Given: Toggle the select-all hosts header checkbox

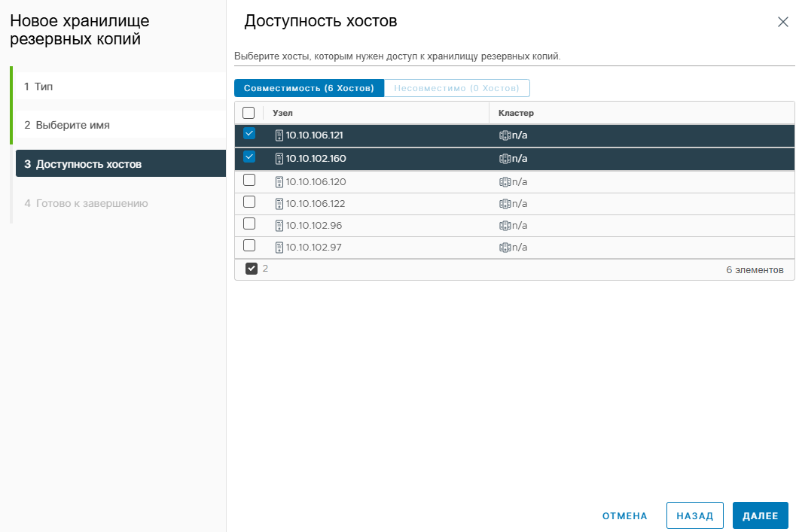Looking at the screenshot, I should (x=249, y=113).
